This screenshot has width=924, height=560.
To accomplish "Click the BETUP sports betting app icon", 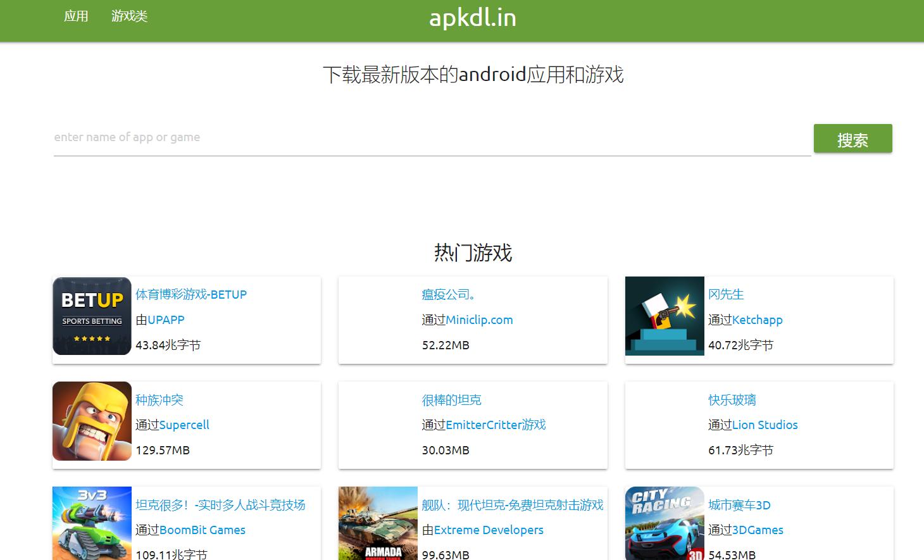I will (x=91, y=315).
